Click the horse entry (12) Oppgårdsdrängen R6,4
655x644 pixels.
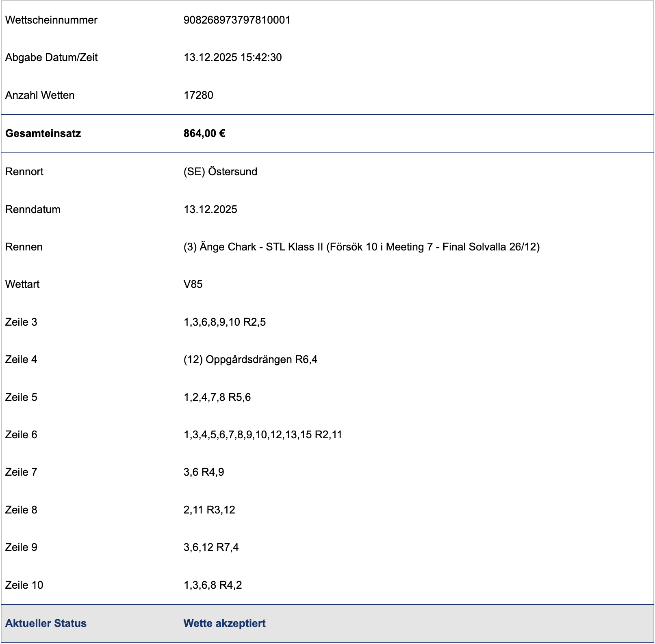[250, 359]
